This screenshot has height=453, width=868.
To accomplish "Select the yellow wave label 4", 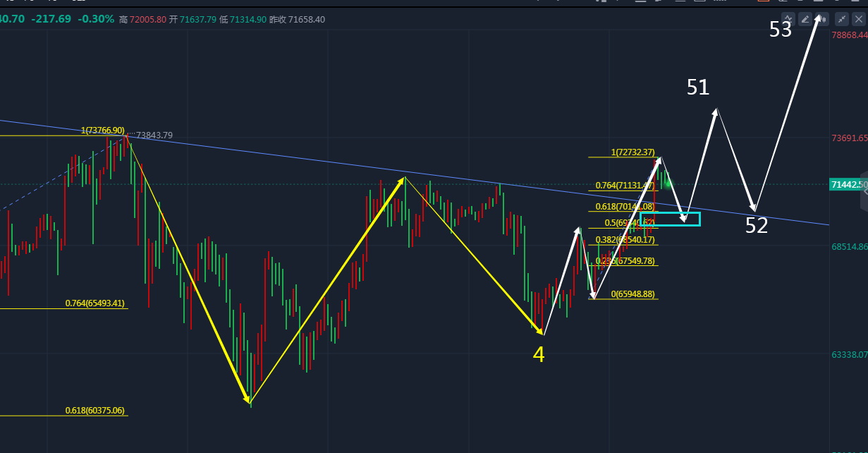I will (x=539, y=355).
